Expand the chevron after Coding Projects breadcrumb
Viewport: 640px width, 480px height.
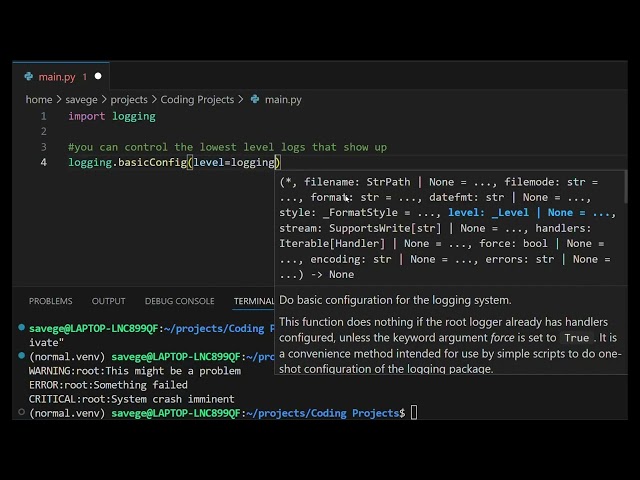tap(240, 100)
